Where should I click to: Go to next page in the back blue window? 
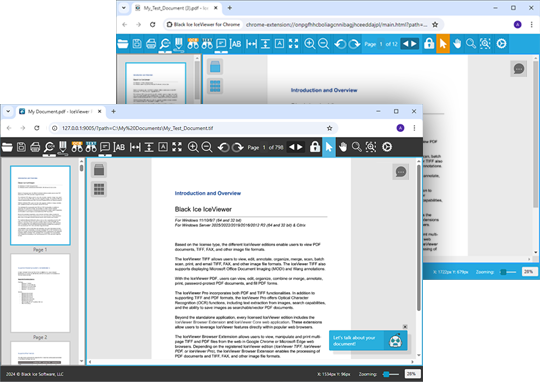tap(414, 44)
